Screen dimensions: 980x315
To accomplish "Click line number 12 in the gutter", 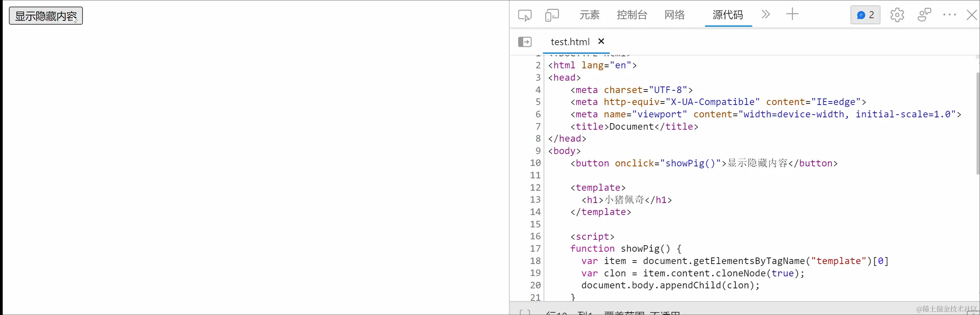I will [535, 188].
